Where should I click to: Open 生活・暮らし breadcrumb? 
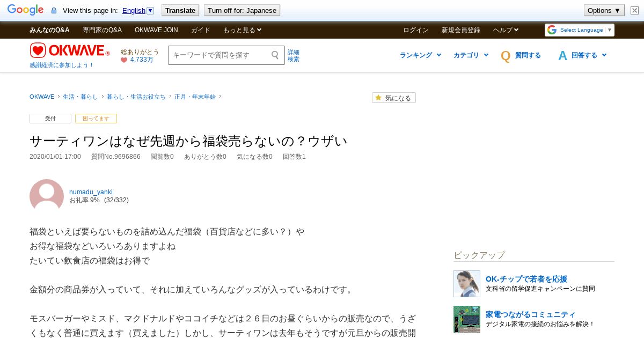coord(80,97)
